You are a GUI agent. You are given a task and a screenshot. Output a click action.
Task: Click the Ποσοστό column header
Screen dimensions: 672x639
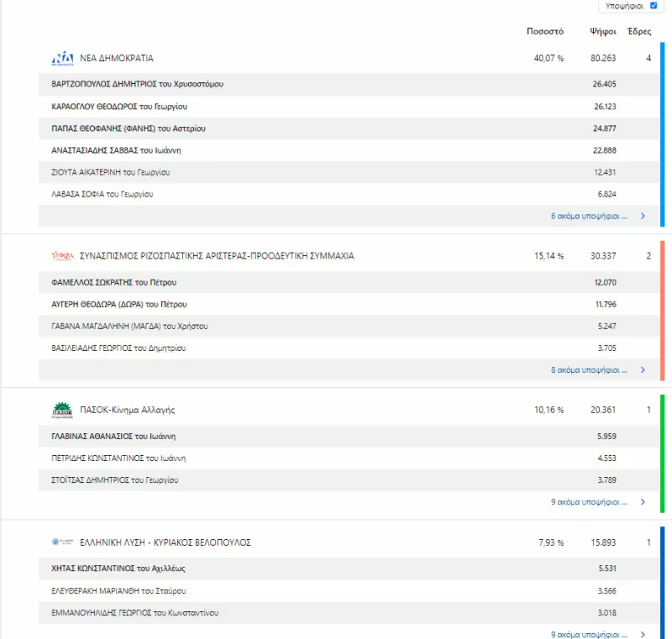point(545,31)
